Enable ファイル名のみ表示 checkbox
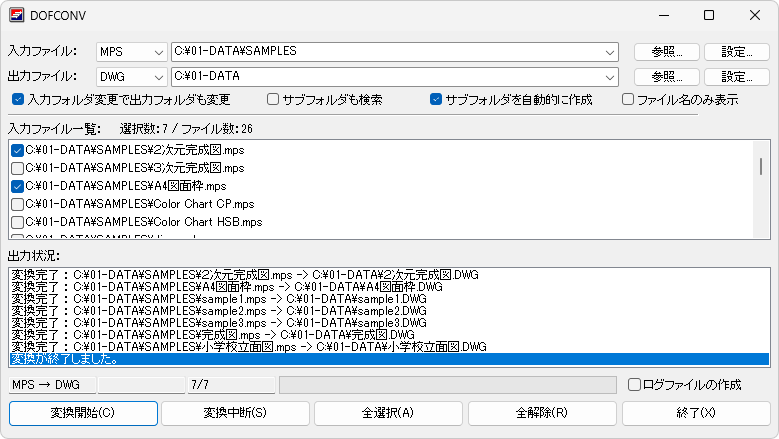 tap(628, 99)
